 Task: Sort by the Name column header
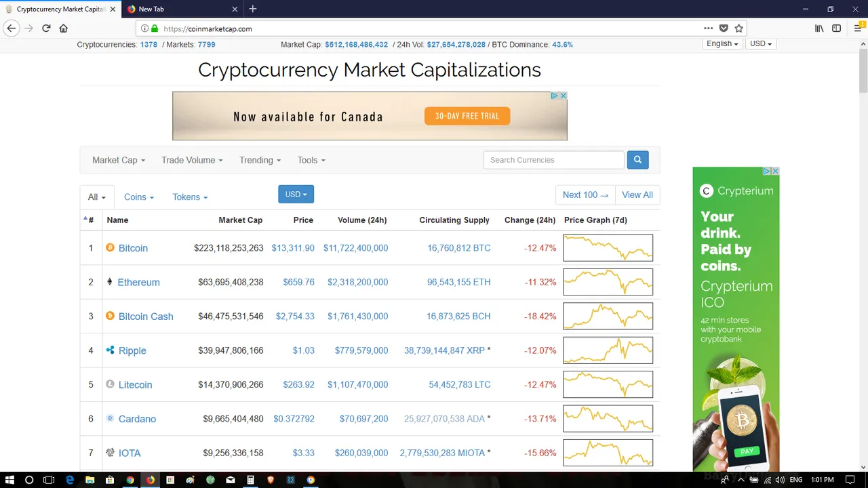(x=117, y=220)
